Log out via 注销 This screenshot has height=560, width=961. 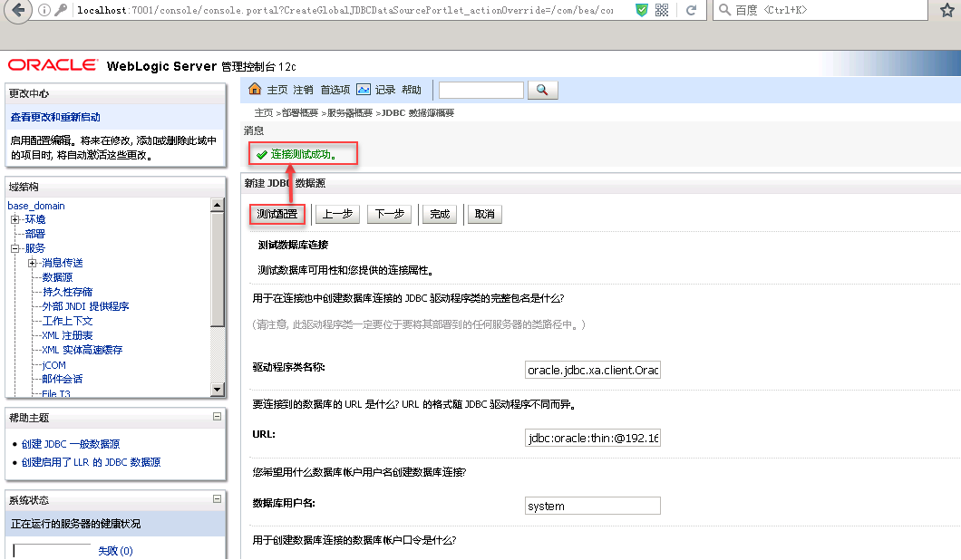(x=303, y=90)
